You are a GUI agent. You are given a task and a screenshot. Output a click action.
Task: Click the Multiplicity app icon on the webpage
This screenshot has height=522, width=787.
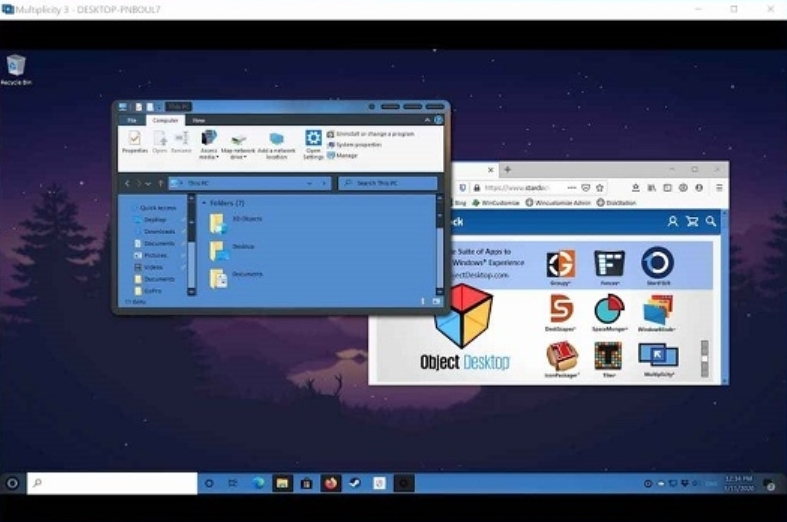tap(658, 355)
